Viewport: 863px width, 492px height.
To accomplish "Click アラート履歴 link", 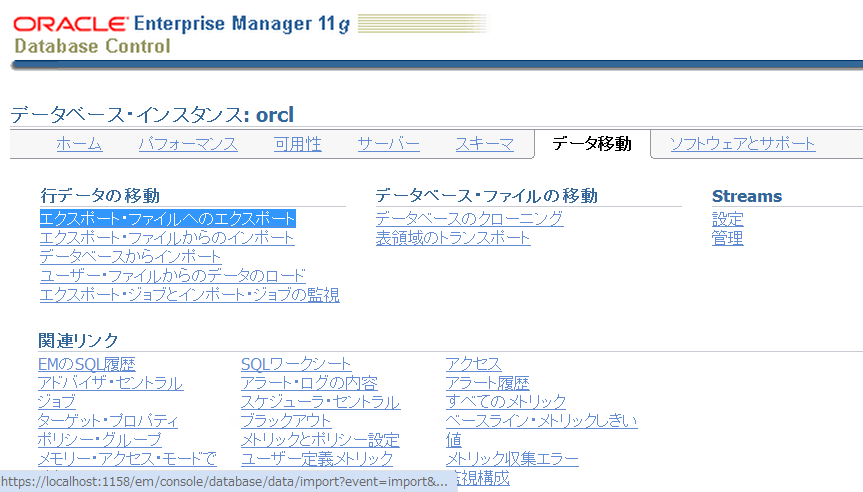I will (x=488, y=383).
